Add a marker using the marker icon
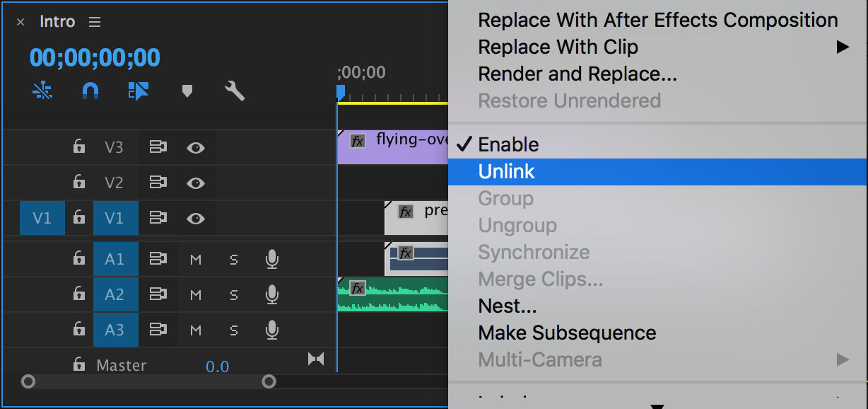The image size is (868, 409). click(187, 91)
